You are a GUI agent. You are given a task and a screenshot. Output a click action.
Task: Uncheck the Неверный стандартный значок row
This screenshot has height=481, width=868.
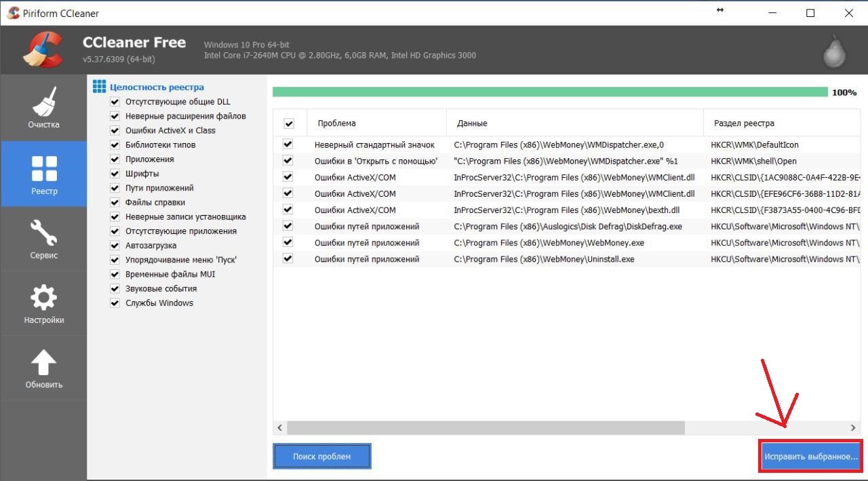point(288,145)
